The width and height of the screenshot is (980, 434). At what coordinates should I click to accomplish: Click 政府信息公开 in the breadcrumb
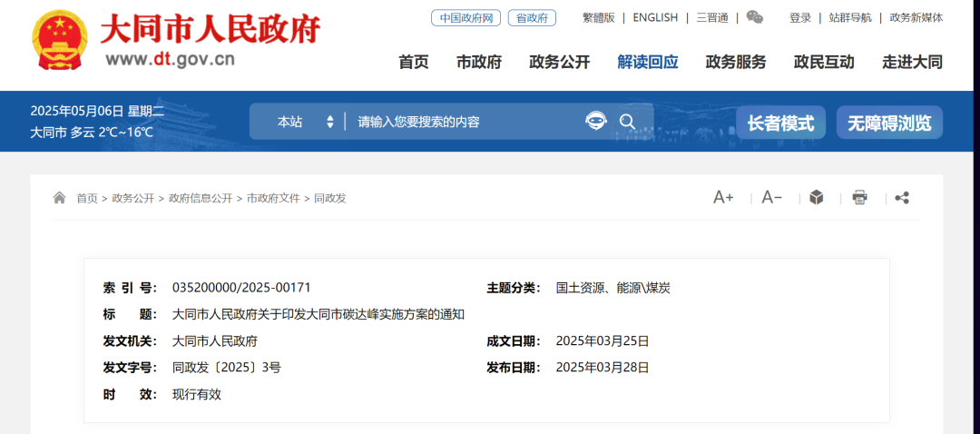point(201,198)
